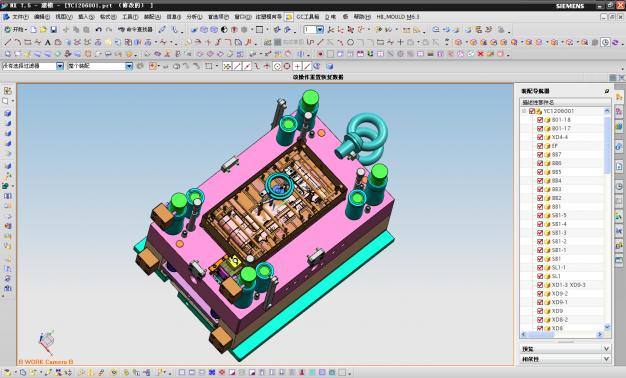Image resolution: width=626 pixels, height=378 pixels.
Task: Toggle checkbox for root YC1206001 assembly
Action: click(532, 111)
